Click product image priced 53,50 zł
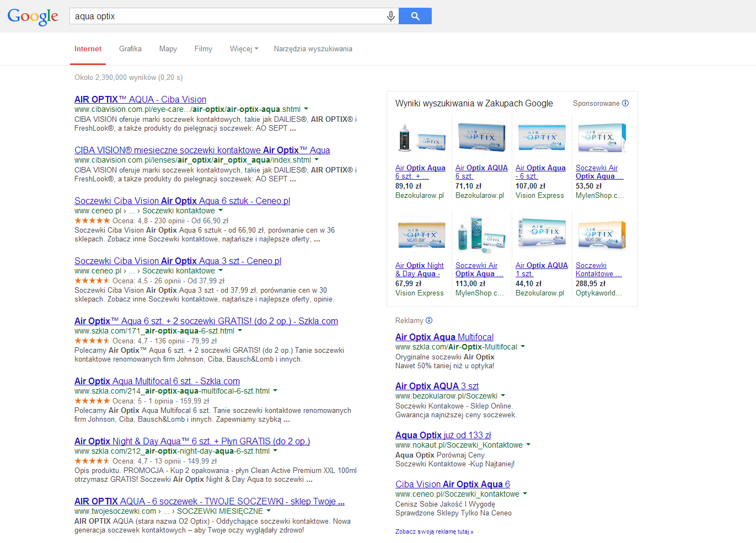756x543 pixels. click(x=602, y=138)
